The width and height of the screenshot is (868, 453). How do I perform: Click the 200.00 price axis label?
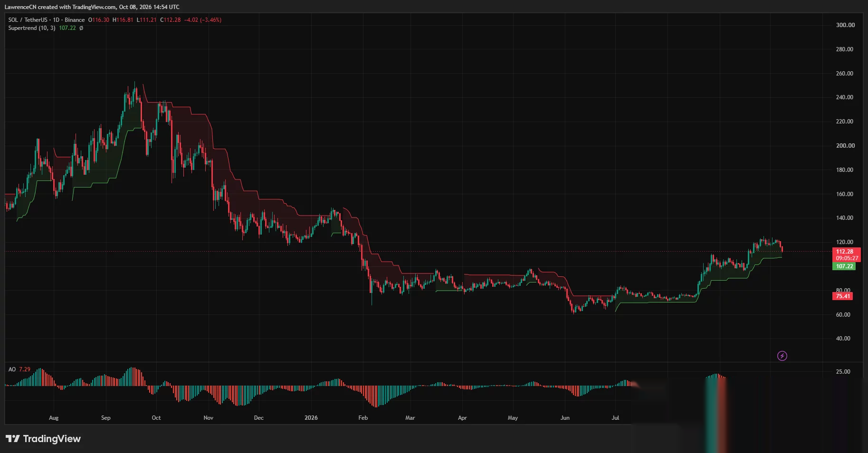[845, 146]
